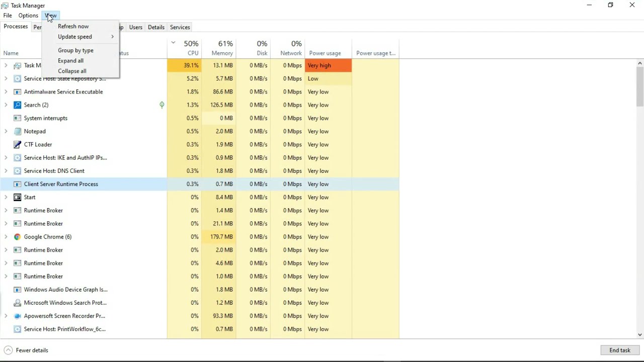Click the 'Very high' power usage cell
644x362 pixels.
[x=328, y=65]
